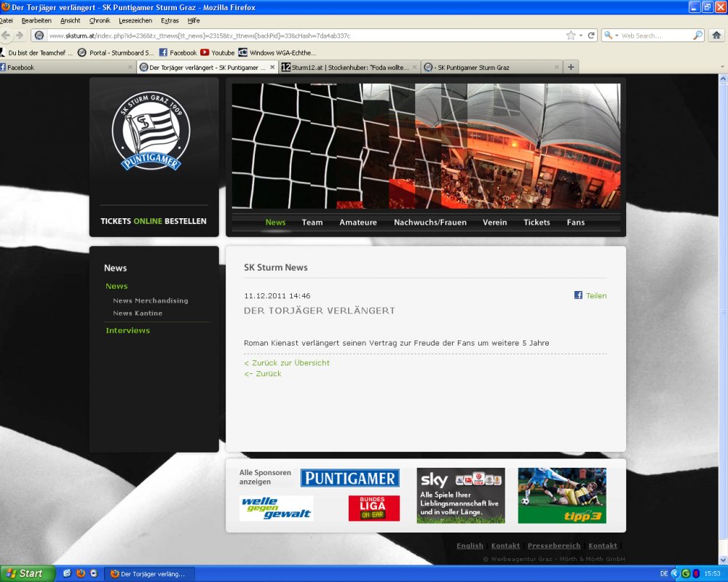
Task: Click the Windows Start button
Action: click(26, 574)
